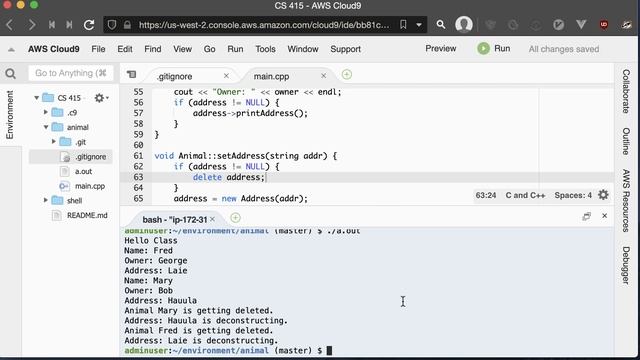
Task: Open the Debugger side panel
Action: tap(626, 265)
